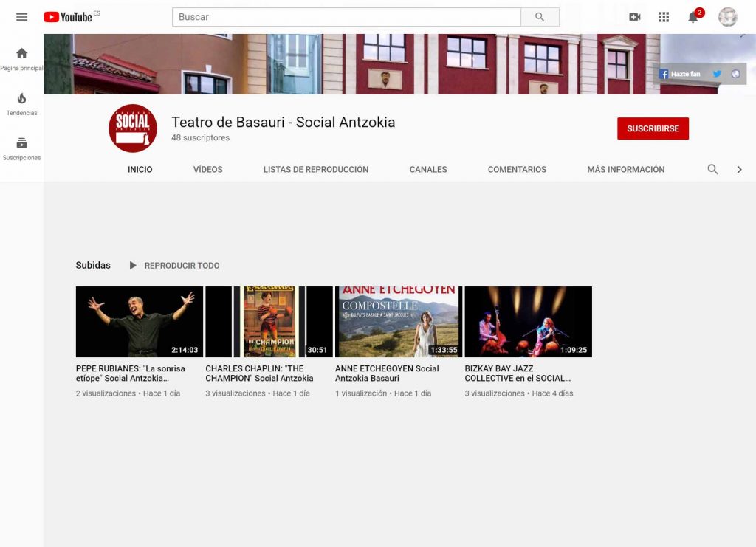Viewport: 756px width, 547px height.
Task: Expand more channel tabs with right chevron
Action: point(739,169)
